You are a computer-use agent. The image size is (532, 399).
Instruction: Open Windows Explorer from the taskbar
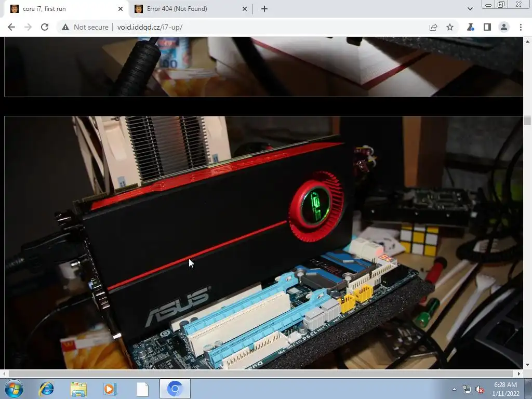78,389
